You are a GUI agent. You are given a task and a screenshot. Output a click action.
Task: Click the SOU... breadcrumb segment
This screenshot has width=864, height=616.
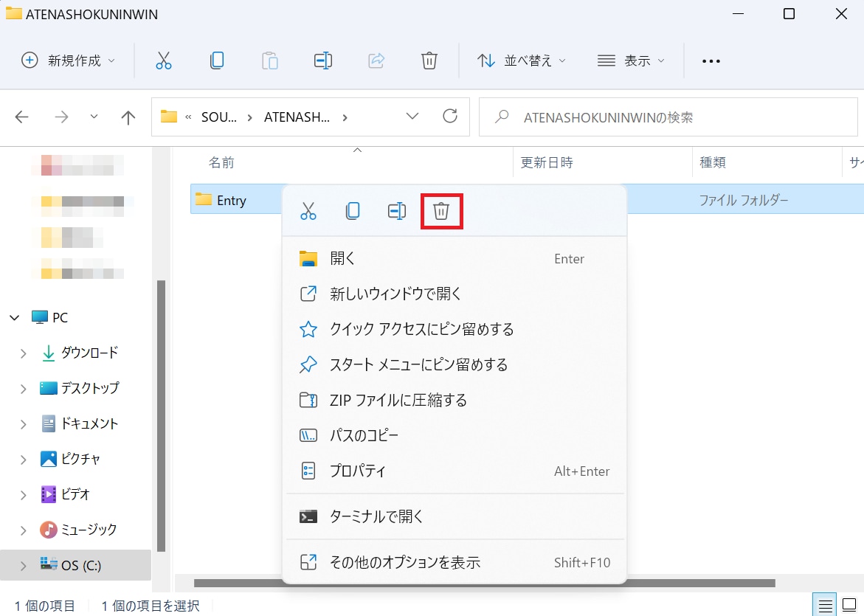[218, 117]
